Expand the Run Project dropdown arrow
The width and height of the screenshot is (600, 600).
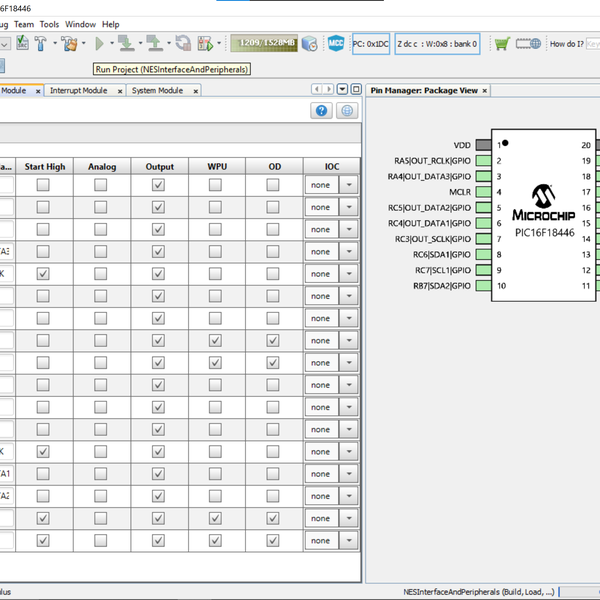111,44
